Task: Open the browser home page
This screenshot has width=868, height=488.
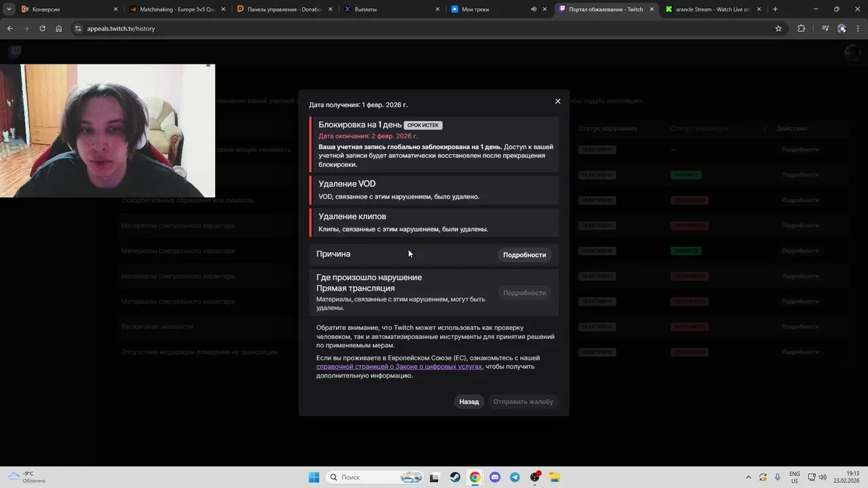Action: (59, 28)
